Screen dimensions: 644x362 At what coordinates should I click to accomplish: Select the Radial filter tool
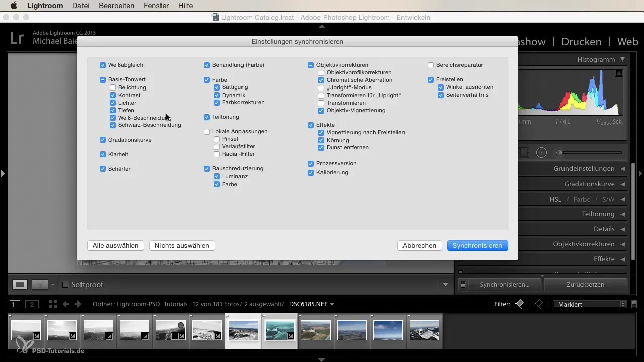(x=541, y=152)
